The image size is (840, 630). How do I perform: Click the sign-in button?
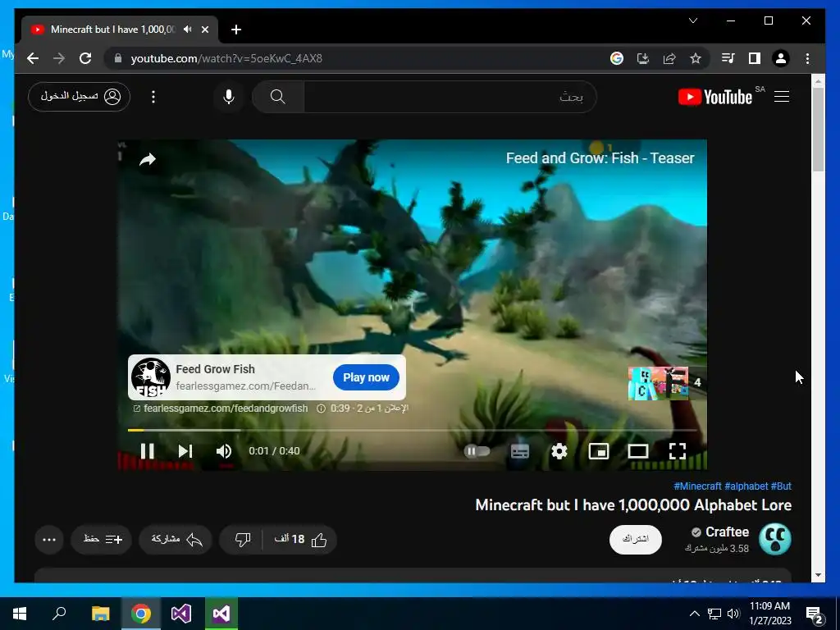[79, 97]
